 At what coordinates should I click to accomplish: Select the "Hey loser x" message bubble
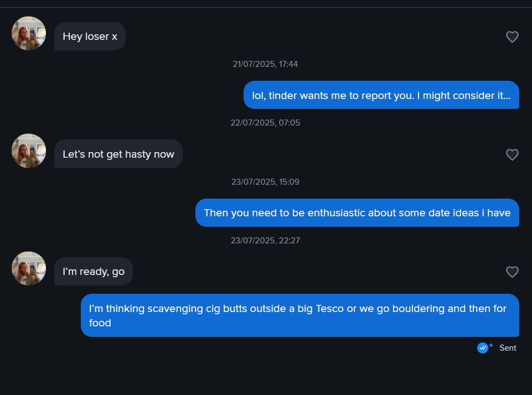[x=90, y=37]
